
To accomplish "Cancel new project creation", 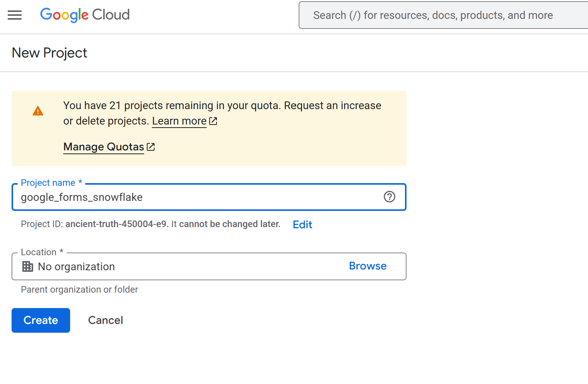I will tap(106, 320).
